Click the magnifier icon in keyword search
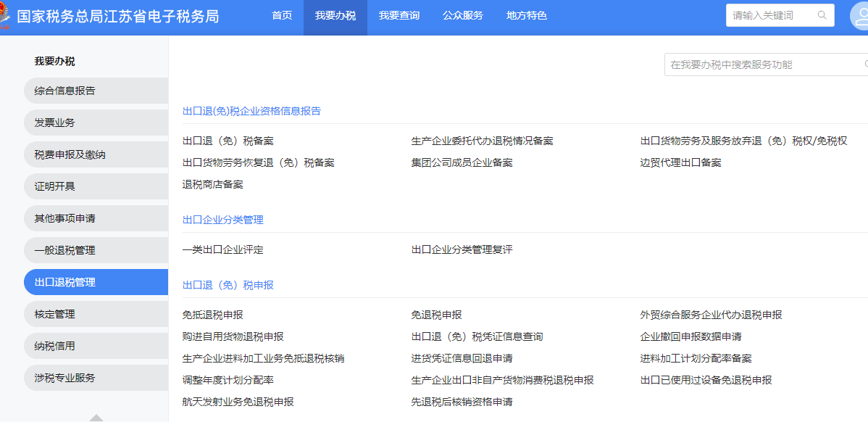 point(822,15)
